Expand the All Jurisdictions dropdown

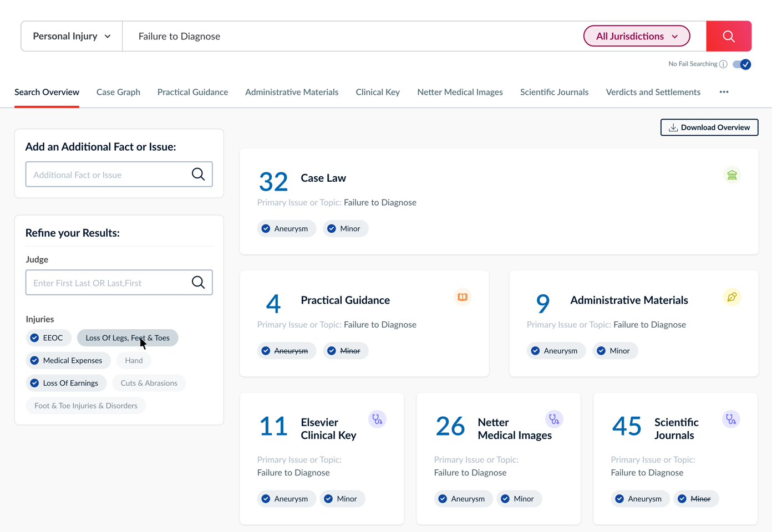tap(636, 37)
